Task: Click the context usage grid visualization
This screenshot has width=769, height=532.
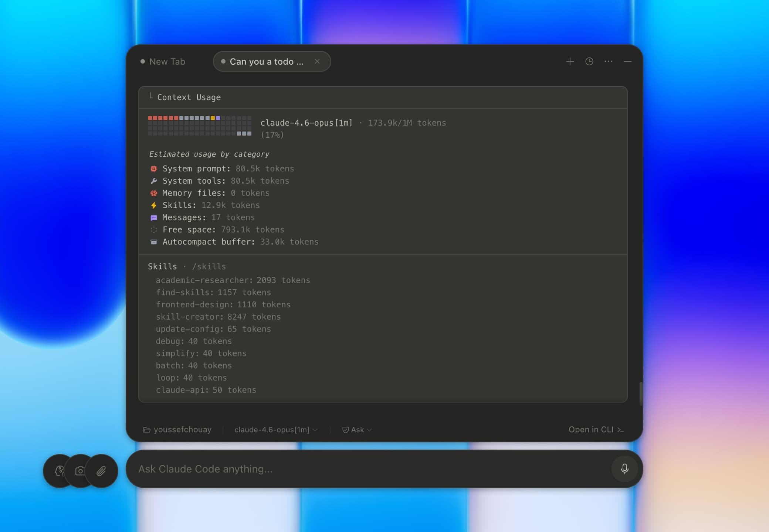Action: [x=200, y=126]
